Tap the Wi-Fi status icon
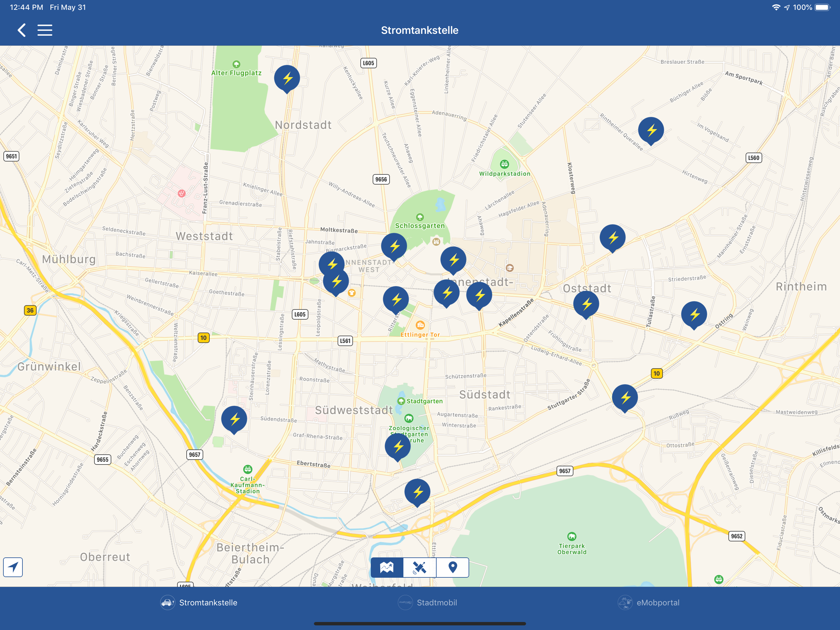The height and width of the screenshot is (630, 840). pyautogui.click(x=776, y=7)
